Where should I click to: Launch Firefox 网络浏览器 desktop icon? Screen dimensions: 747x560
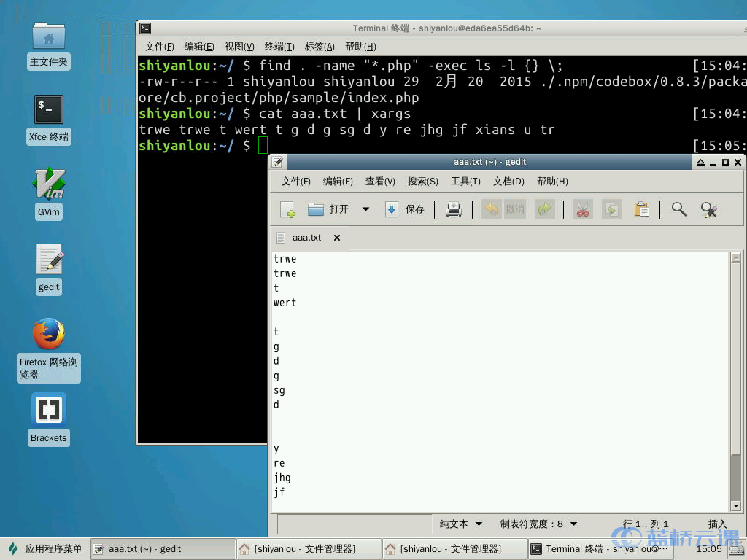pos(49,350)
